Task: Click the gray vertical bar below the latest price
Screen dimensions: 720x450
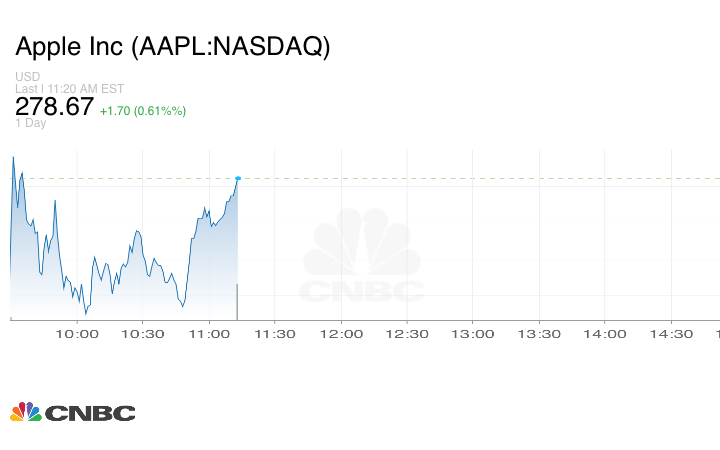Action: 237,301
